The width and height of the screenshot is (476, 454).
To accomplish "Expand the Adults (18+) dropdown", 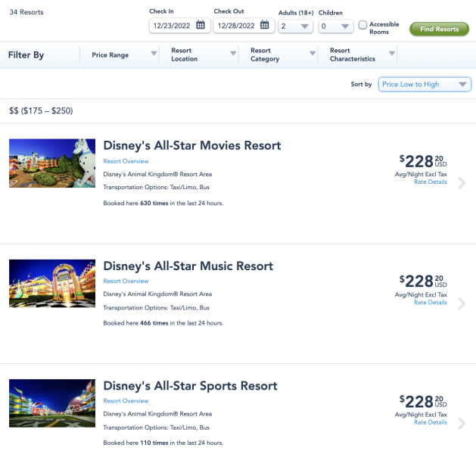I will point(295,26).
